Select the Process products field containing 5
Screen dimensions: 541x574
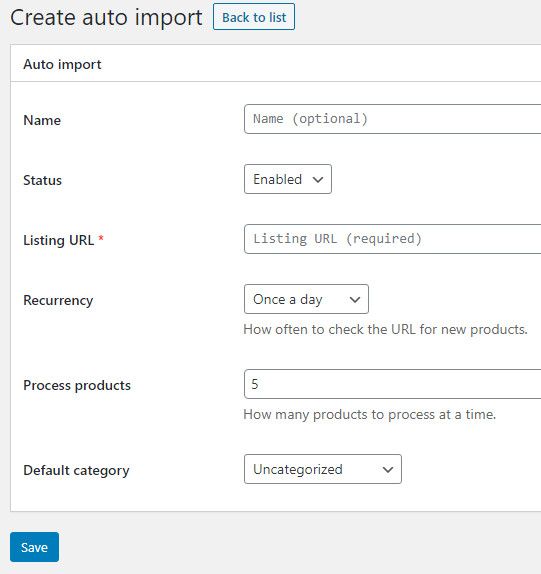[x=392, y=384]
